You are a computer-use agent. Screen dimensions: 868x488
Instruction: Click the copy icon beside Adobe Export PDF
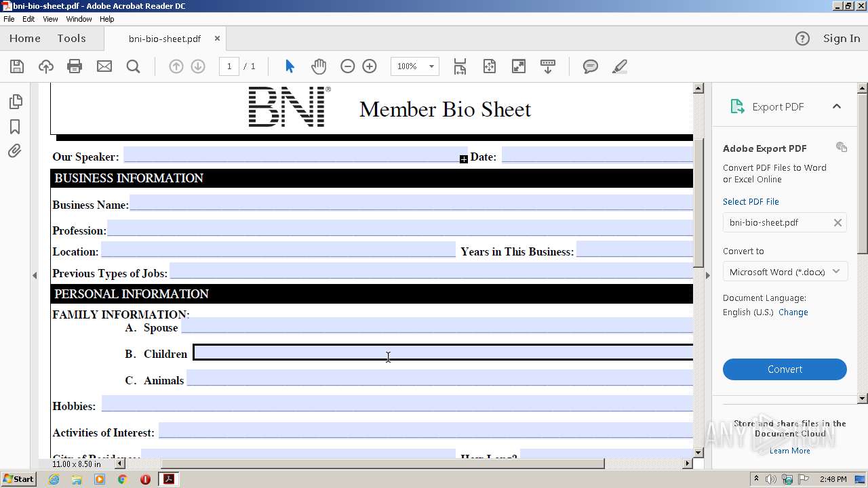point(842,147)
